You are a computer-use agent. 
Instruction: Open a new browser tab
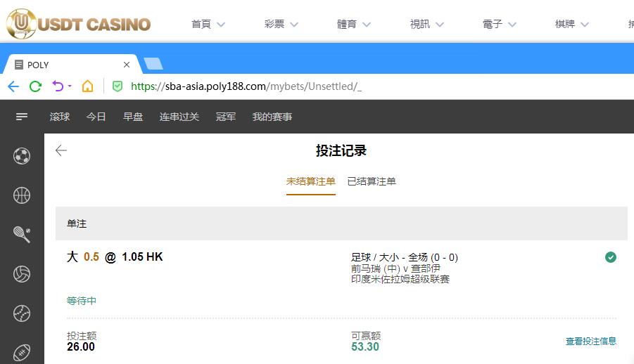coord(153,64)
